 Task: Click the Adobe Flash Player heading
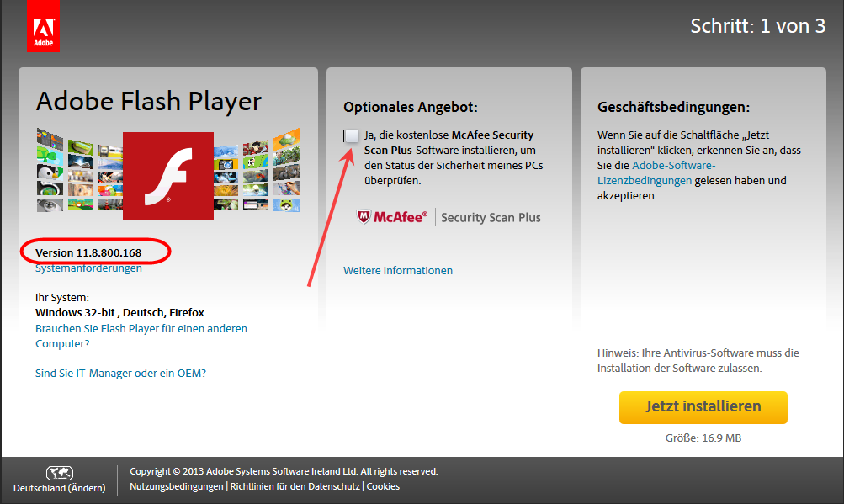pyautogui.click(x=149, y=102)
